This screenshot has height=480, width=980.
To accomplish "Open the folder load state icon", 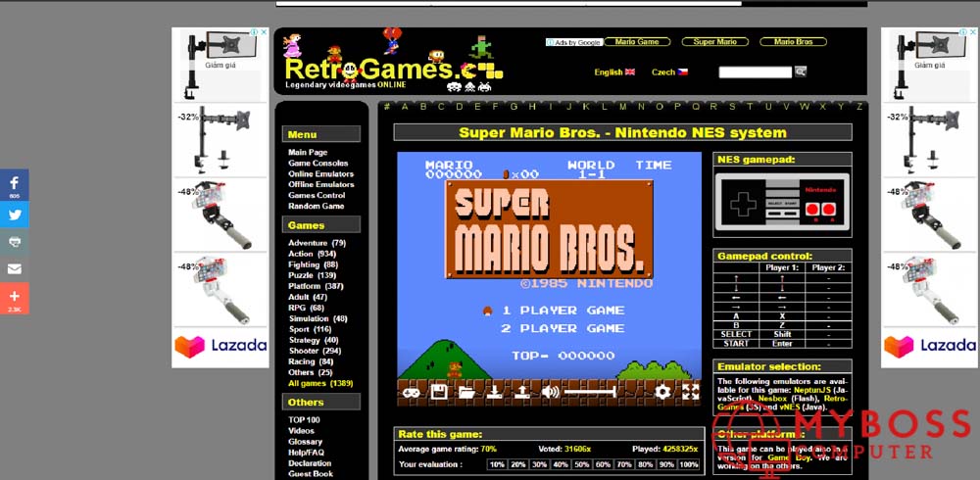I will pos(467,393).
